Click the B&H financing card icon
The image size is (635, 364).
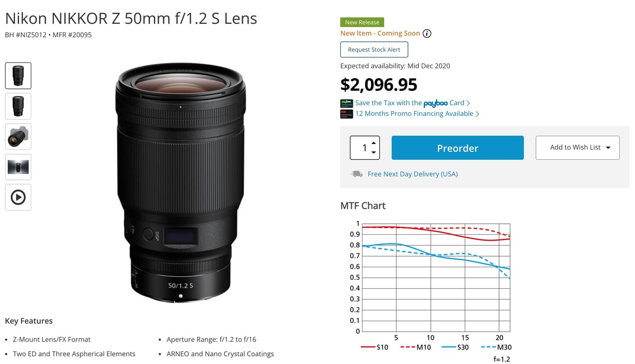(346, 113)
